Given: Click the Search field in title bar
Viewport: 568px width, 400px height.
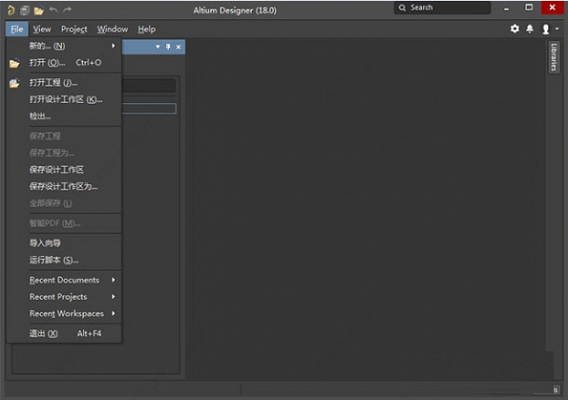Looking at the screenshot, I should pos(442,8).
